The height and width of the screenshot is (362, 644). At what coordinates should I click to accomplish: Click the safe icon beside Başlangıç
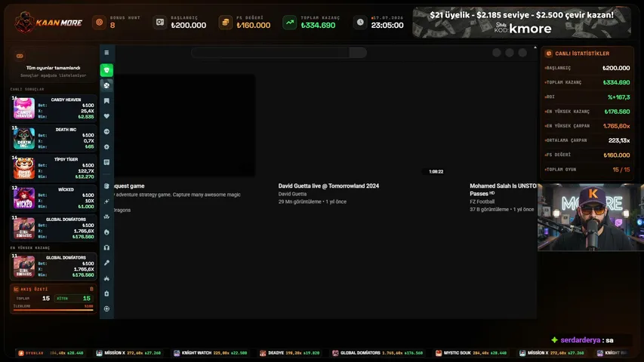pyautogui.click(x=160, y=22)
